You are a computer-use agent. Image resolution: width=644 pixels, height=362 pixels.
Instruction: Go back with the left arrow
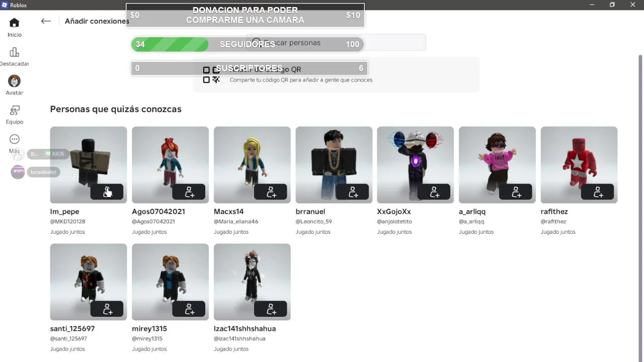tap(46, 21)
